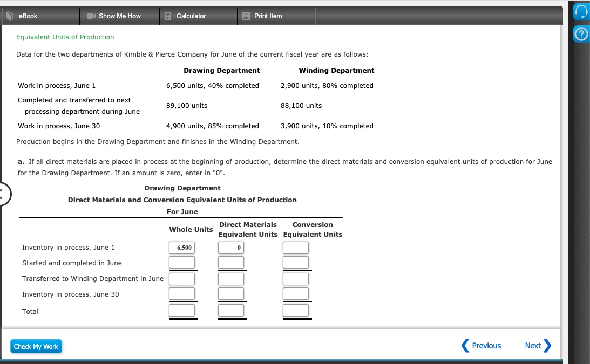Click Direct Materials field for Started and completed

[x=231, y=263]
